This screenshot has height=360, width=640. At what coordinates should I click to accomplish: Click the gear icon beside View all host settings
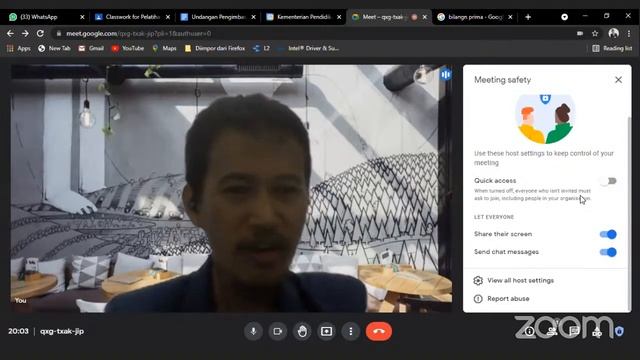478,280
